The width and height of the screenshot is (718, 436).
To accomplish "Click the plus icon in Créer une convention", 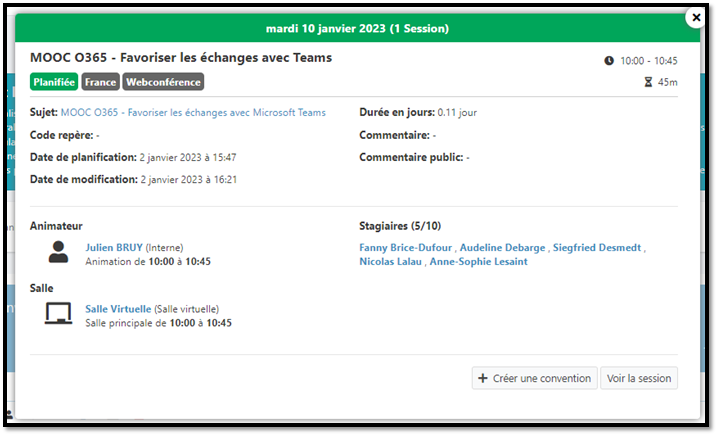I will point(483,378).
